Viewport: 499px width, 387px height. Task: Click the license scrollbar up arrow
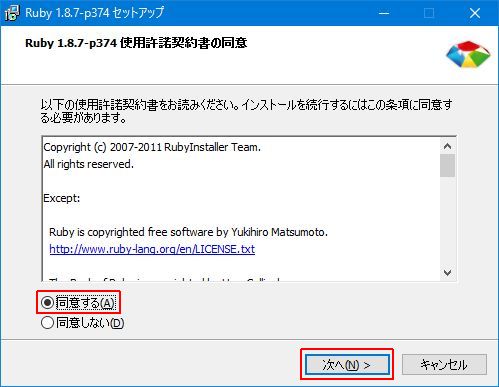coord(448,146)
